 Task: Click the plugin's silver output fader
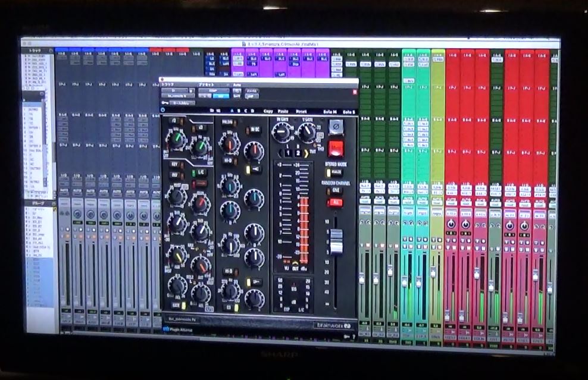336,241
